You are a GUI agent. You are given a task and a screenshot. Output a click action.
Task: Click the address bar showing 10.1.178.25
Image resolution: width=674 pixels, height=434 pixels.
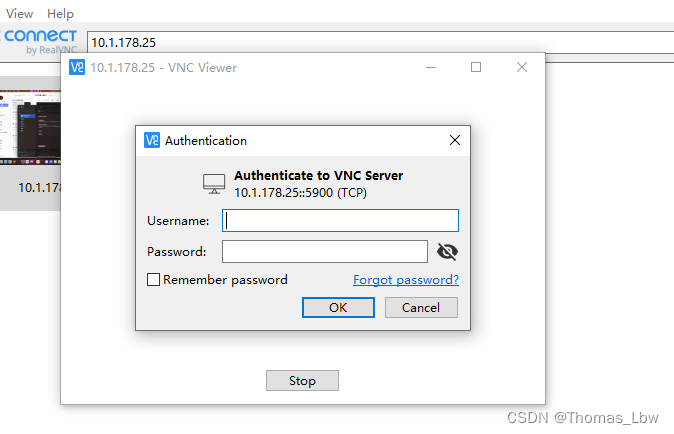click(380, 42)
